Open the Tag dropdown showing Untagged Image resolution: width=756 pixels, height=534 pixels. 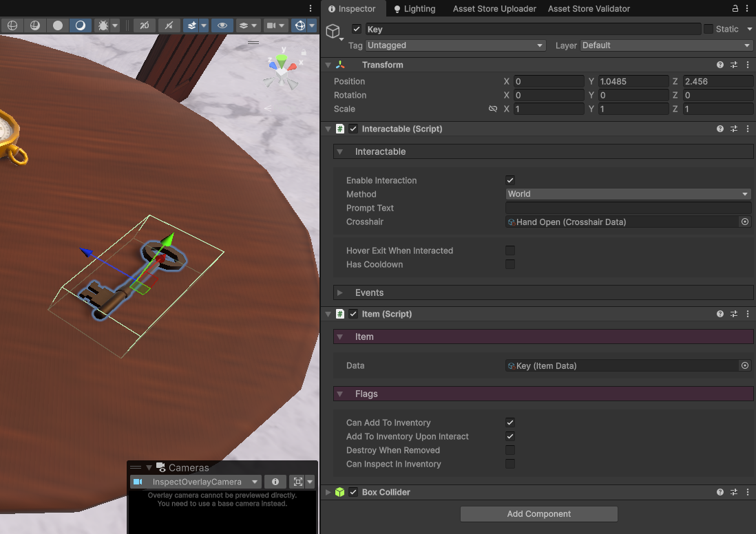tap(455, 45)
